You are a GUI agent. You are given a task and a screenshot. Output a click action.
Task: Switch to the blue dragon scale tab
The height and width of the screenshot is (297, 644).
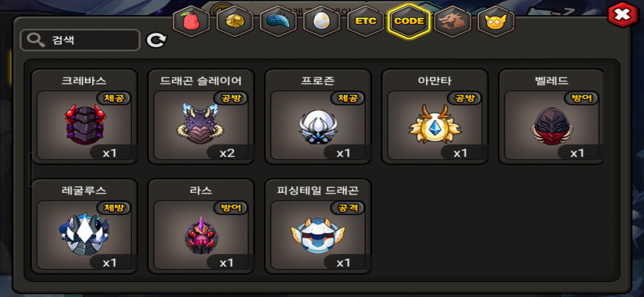[x=278, y=21]
